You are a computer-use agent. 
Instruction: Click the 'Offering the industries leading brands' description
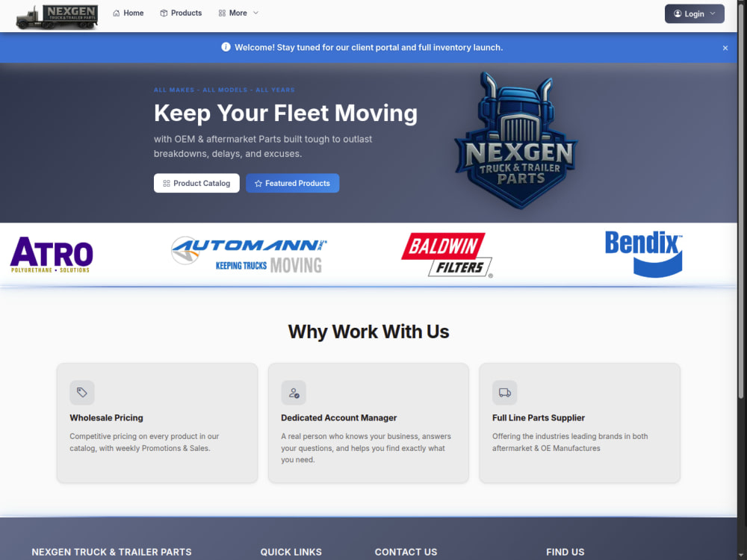coord(570,442)
